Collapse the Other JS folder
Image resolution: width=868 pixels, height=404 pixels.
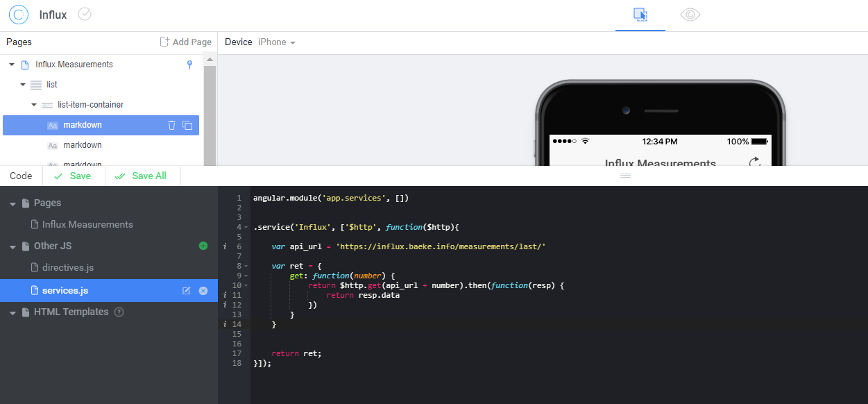pos(12,246)
